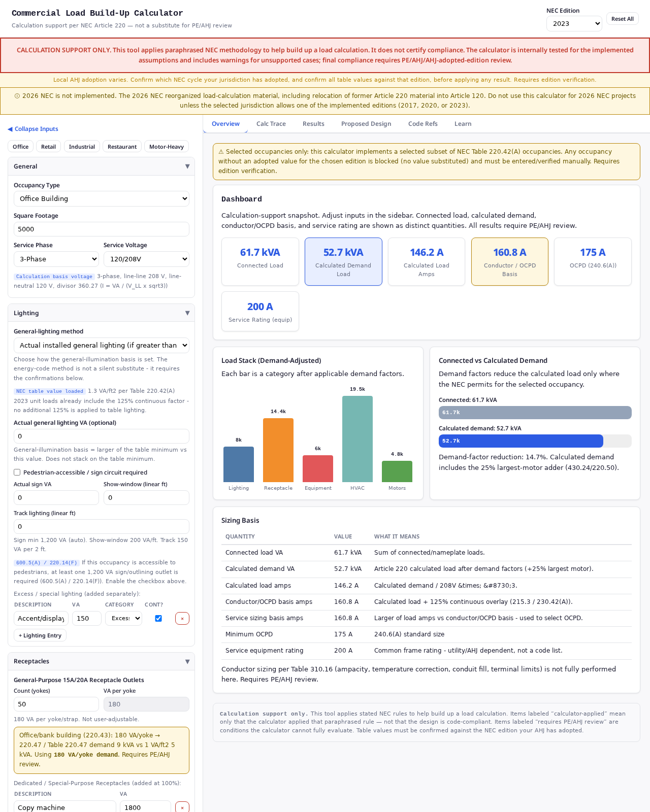Choose a category for the Accent/display entry
The image size is (650, 812).
123,618
